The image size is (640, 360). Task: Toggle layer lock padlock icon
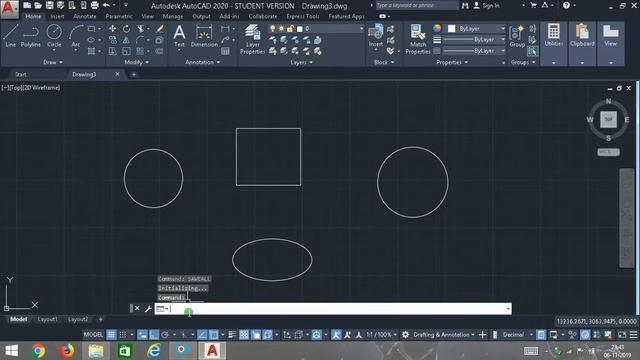click(x=290, y=29)
